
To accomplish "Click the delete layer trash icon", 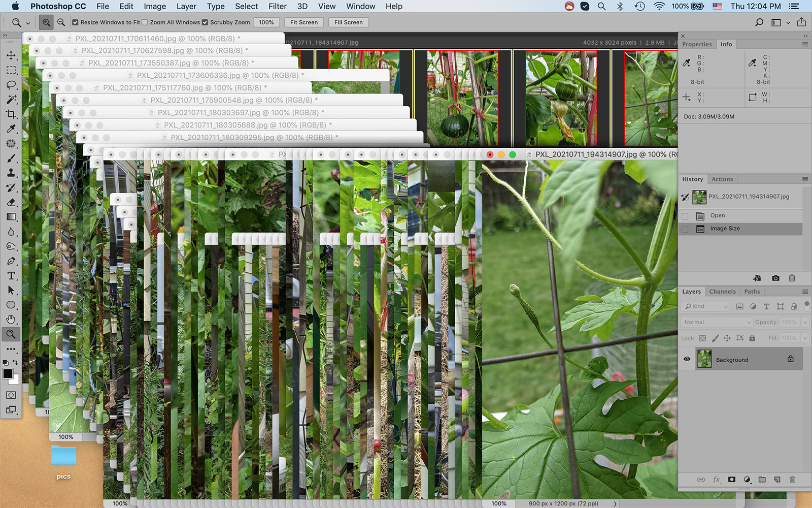I will 792,480.
